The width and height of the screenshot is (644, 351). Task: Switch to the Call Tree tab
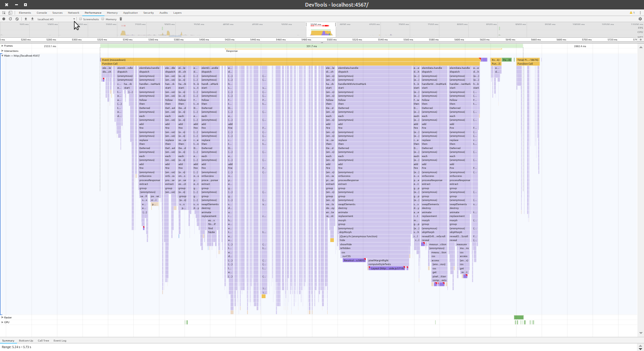pyautogui.click(x=43, y=340)
